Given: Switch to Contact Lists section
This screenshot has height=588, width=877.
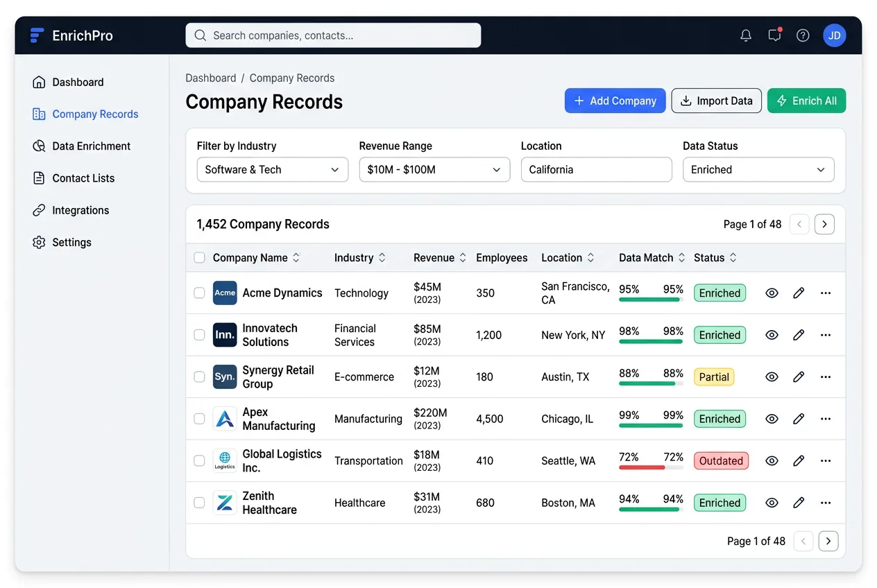Looking at the screenshot, I should (x=83, y=178).
